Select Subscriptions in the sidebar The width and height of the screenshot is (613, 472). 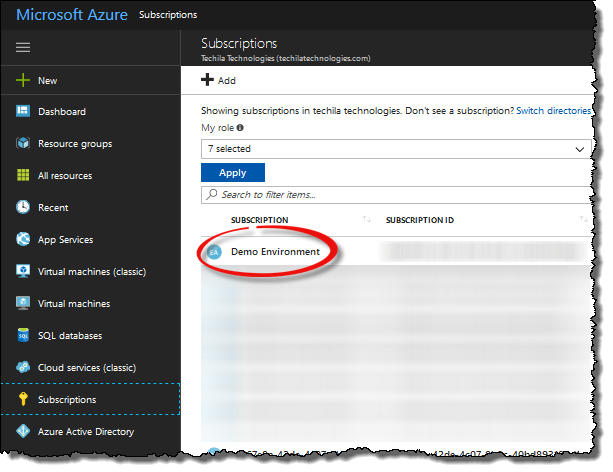coord(90,399)
